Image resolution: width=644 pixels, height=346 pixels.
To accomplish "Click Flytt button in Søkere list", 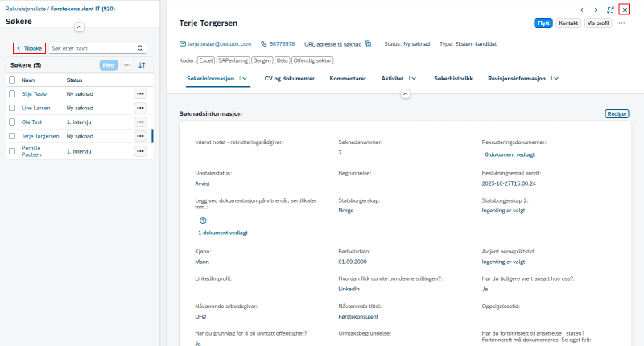I will (x=109, y=65).
